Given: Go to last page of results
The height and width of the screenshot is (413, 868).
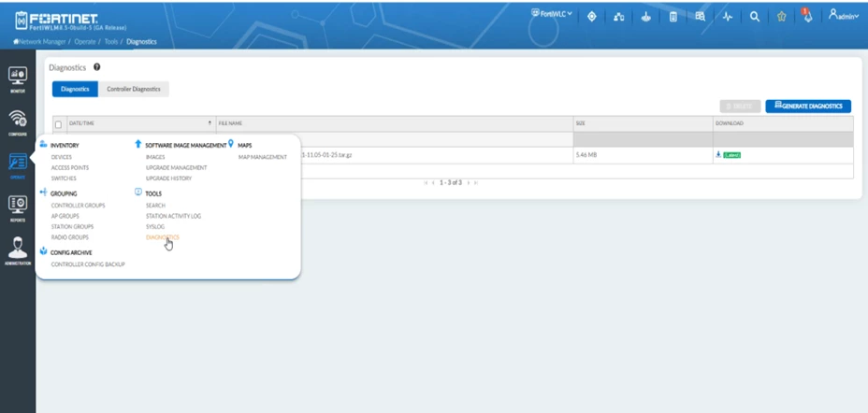Looking at the screenshot, I should point(475,182).
